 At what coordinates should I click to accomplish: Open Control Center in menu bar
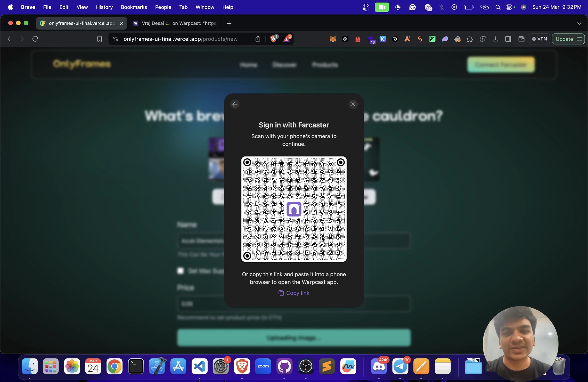pyautogui.click(x=509, y=7)
